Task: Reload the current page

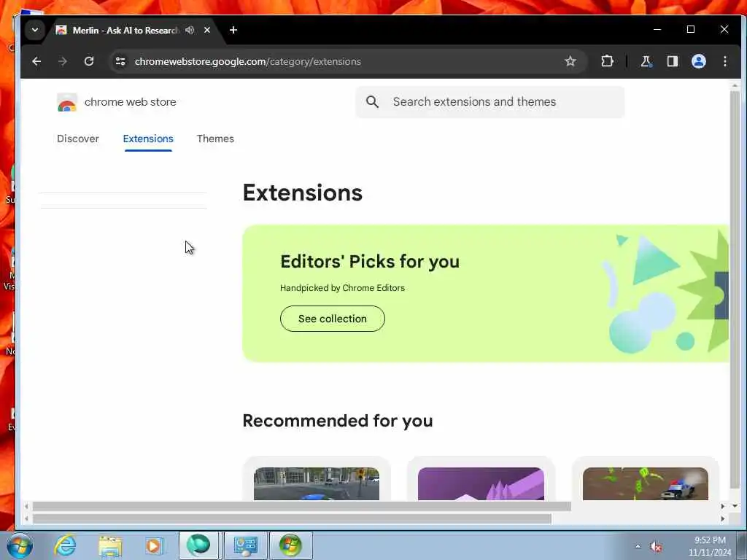Action: pyautogui.click(x=89, y=61)
